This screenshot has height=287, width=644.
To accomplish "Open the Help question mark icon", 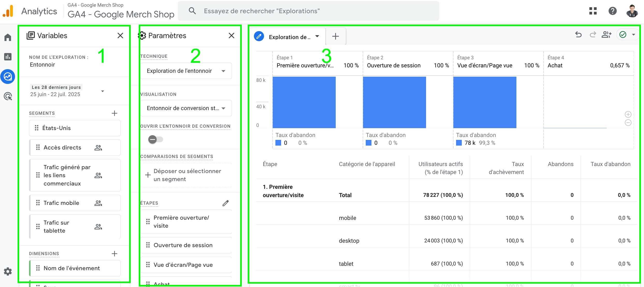I will point(612,11).
